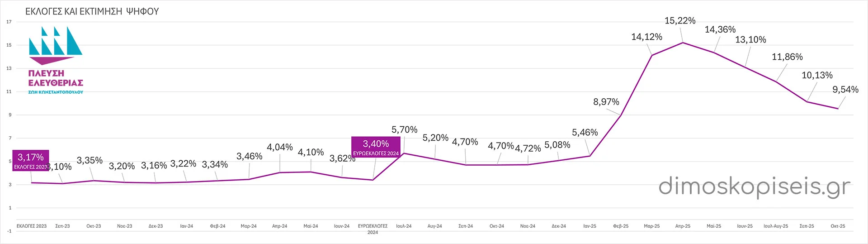Select the purple 3,17% ΕΚΛΟΓΕΣ 2023 box
Image resolution: width=868 pixels, height=244 pixels.
31,160
